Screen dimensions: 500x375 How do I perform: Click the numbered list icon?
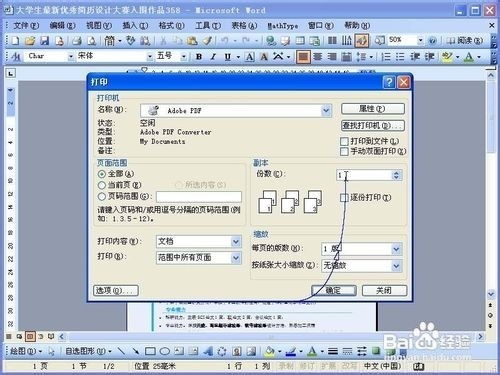pos(386,57)
